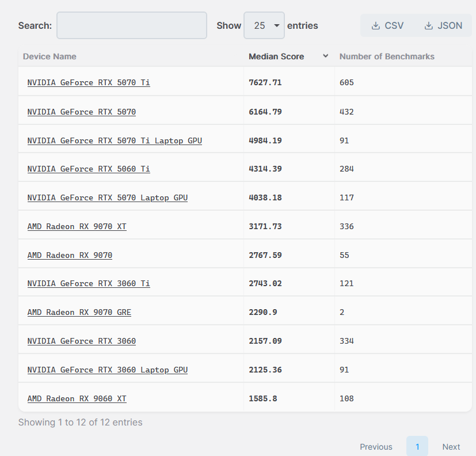Viewport: 476px width, 456px height.
Task: Open NVIDIA GeForce RTX 5070 Ti Laptop GPU link
Action: coord(115,140)
